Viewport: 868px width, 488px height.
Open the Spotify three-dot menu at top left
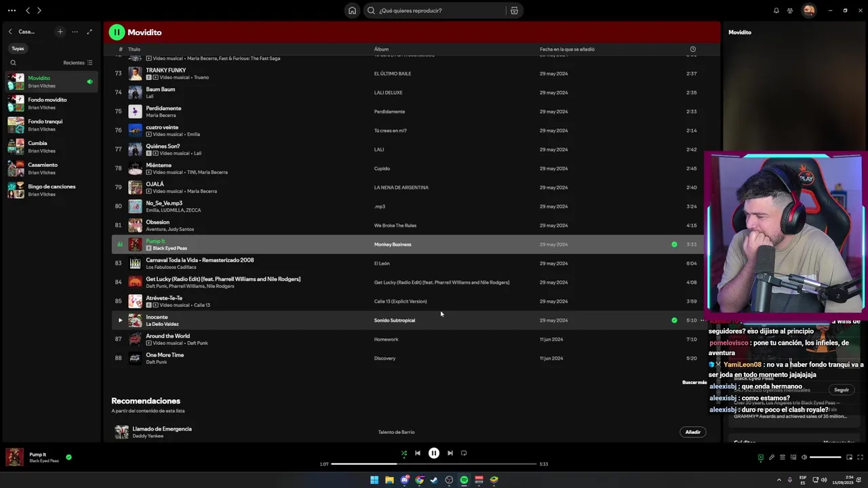coord(12,10)
